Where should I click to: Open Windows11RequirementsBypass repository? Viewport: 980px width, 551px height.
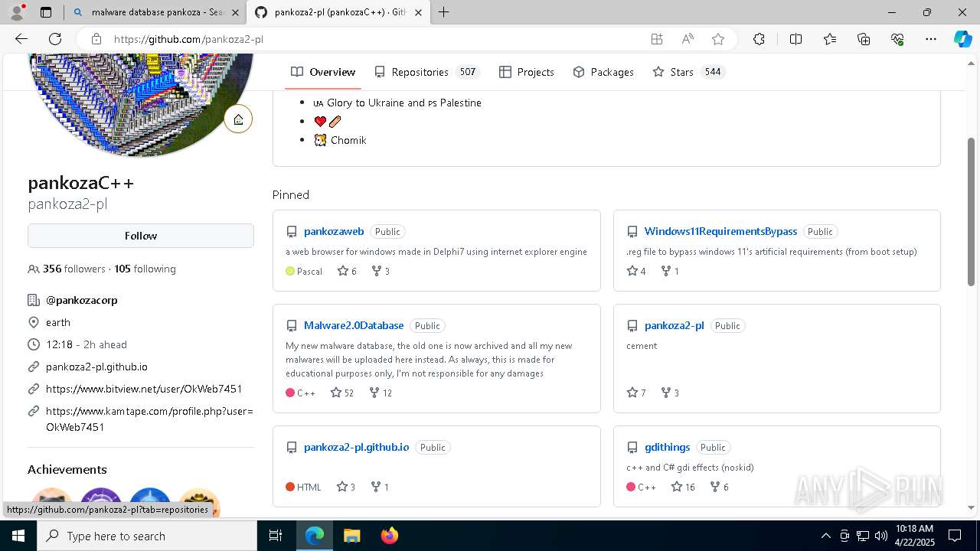tap(720, 231)
